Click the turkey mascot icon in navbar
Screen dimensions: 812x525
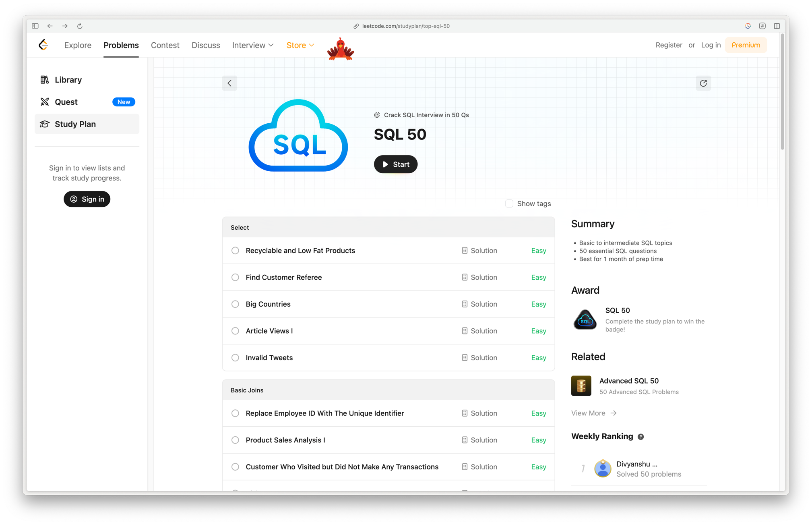click(x=340, y=48)
